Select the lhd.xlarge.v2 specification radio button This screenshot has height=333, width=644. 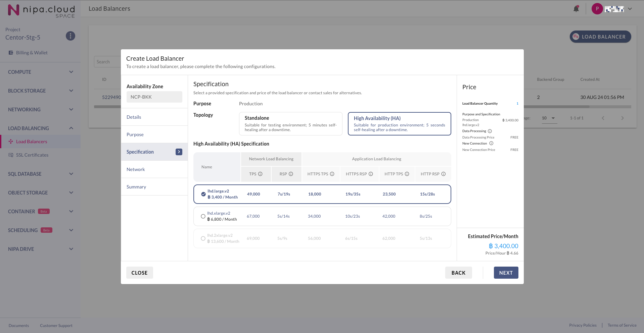(203, 216)
